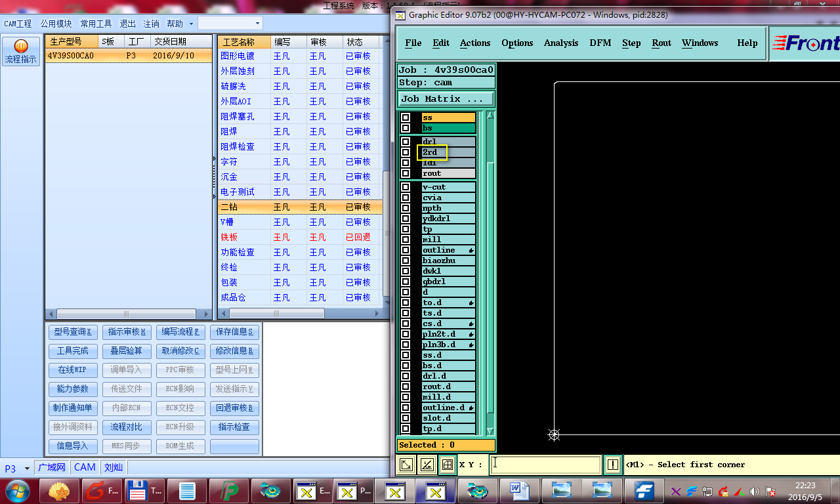Open the 常用工具 menu
This screenshot has width=840, height=504.
pos(96,24)
